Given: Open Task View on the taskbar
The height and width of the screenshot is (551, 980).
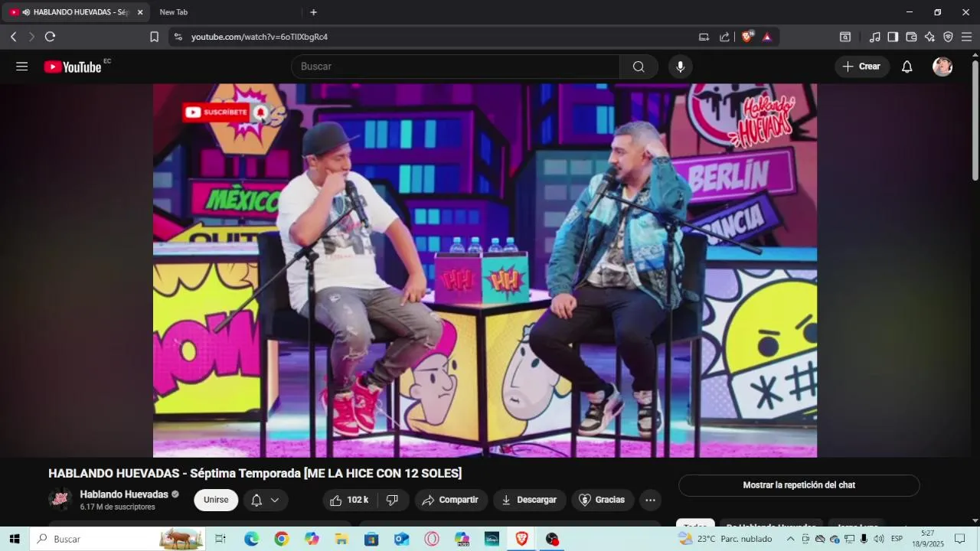Looking at the screenshot, I should click(220, 539).
